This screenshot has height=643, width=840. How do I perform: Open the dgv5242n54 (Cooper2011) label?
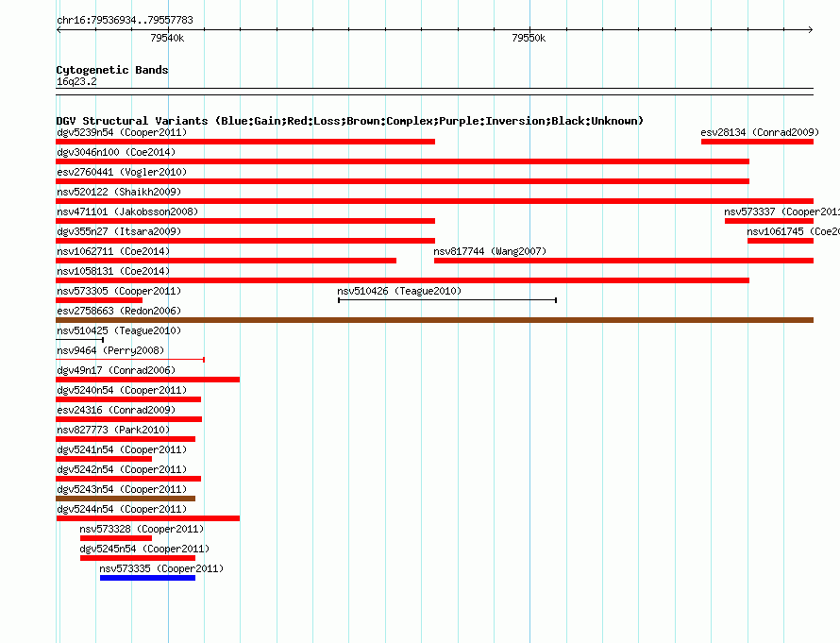click(x=122, y=469)
